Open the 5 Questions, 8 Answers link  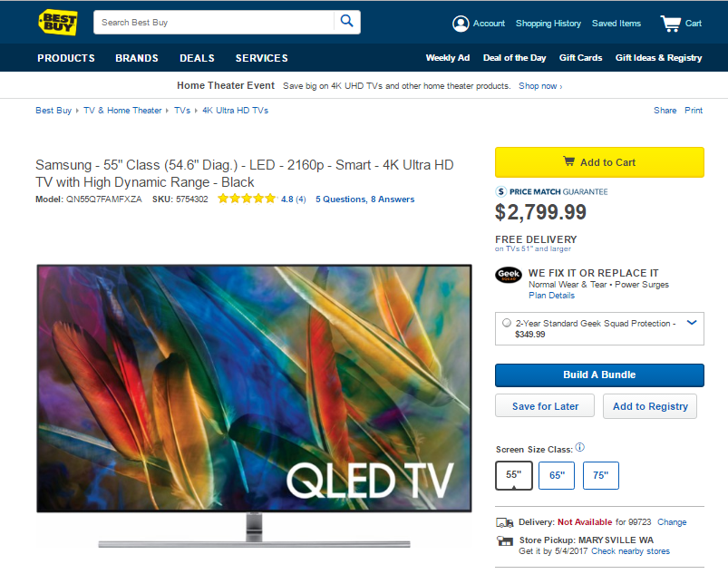(x=365, y=199)
